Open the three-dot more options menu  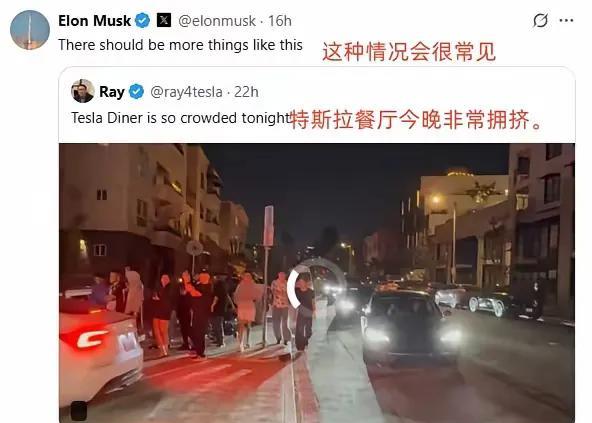[566, 20]
